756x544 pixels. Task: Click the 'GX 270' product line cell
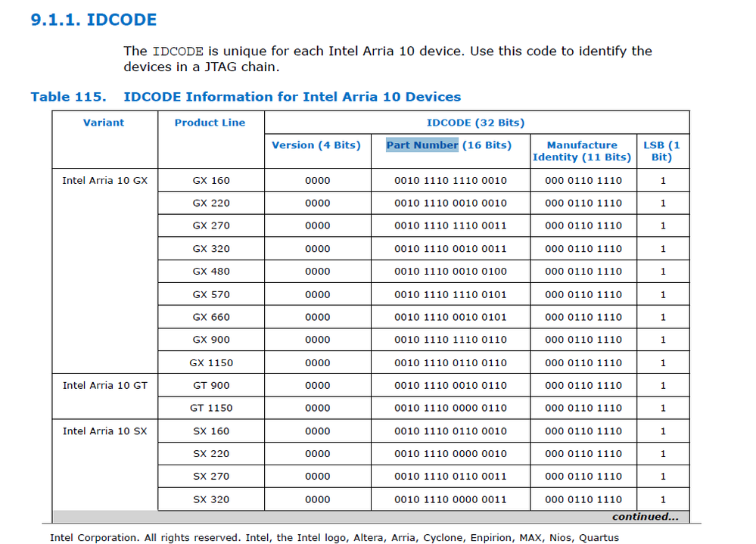click(x=211, y=225)
